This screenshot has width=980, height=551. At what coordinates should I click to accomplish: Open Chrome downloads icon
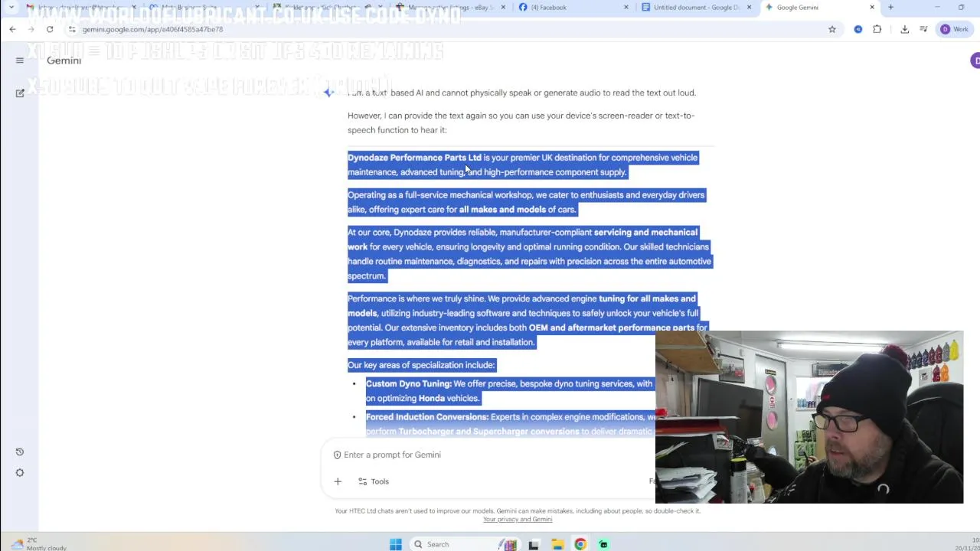click(904, 29)
